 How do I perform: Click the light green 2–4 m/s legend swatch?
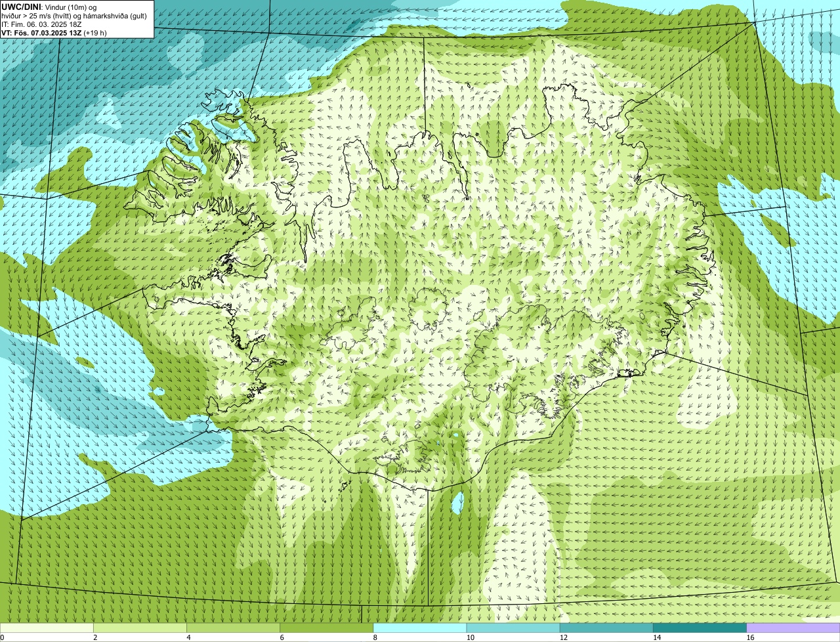point(140,628)
